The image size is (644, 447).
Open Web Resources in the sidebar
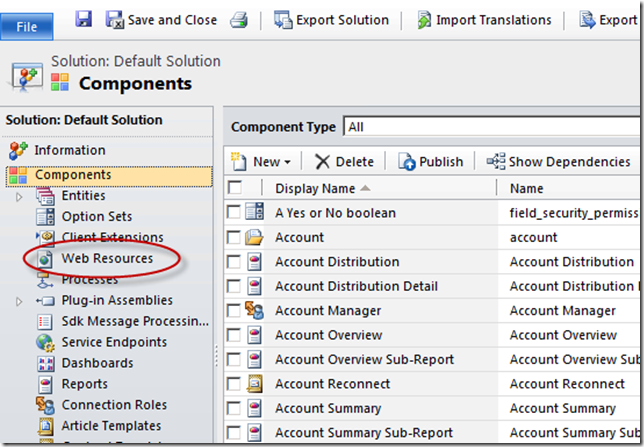107,258
